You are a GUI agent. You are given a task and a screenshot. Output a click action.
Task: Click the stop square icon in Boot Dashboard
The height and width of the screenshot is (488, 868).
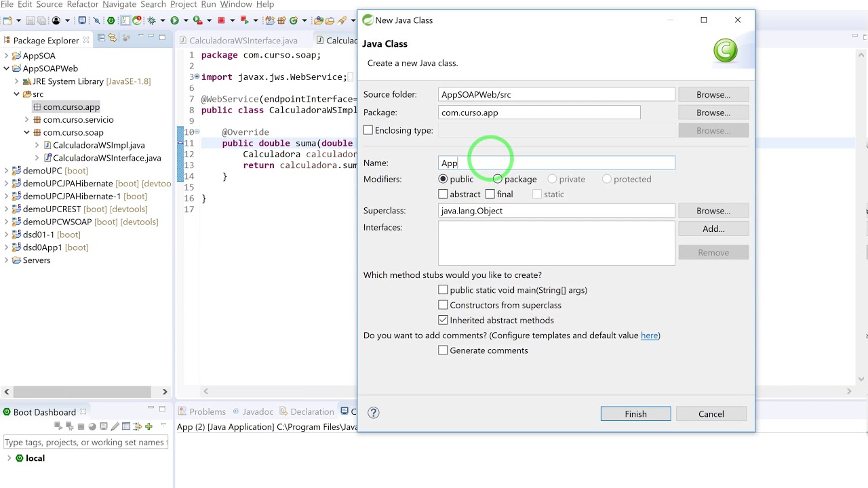click(x=81, y=426)
